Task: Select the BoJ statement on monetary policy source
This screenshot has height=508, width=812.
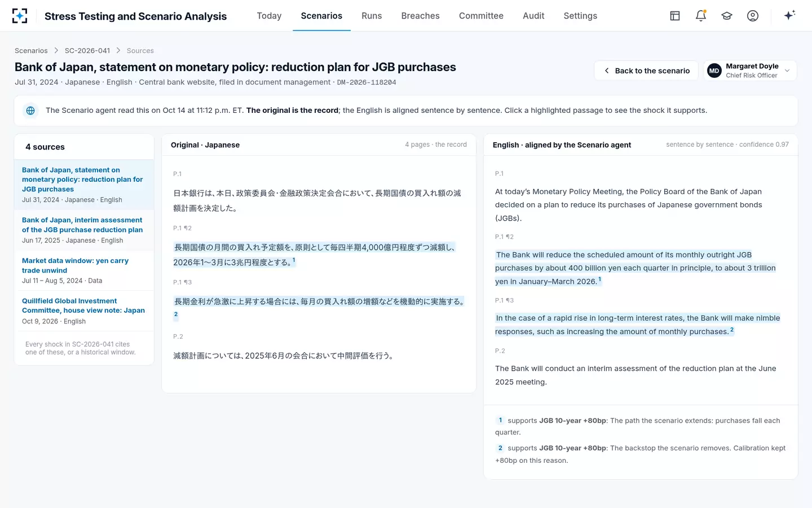Action: coord(84,185)
